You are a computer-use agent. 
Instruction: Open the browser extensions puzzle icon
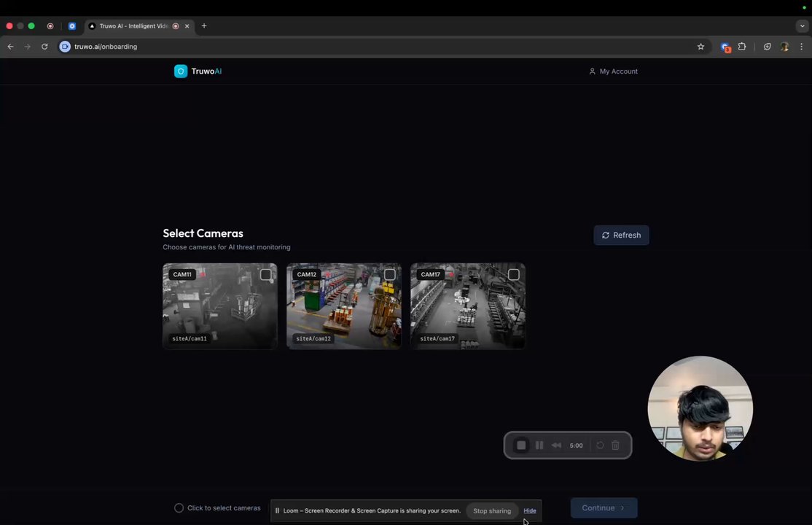(x=742, y=47)
